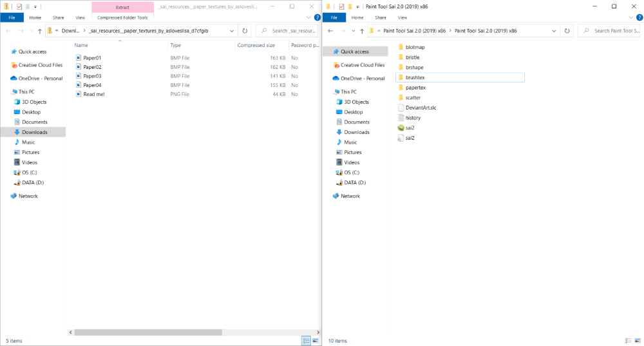Click the refresh button in left window
This screenshot has height=346, width=644.
[245, 30]
